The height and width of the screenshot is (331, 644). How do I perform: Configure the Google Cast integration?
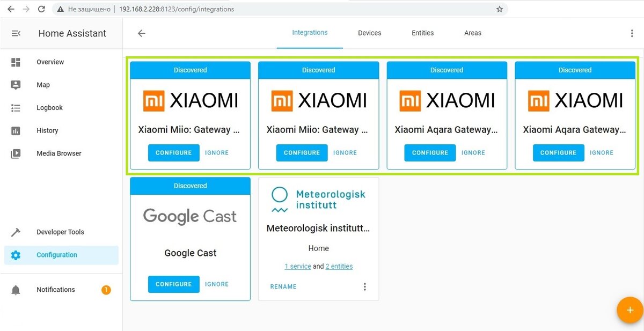[173, 284]
